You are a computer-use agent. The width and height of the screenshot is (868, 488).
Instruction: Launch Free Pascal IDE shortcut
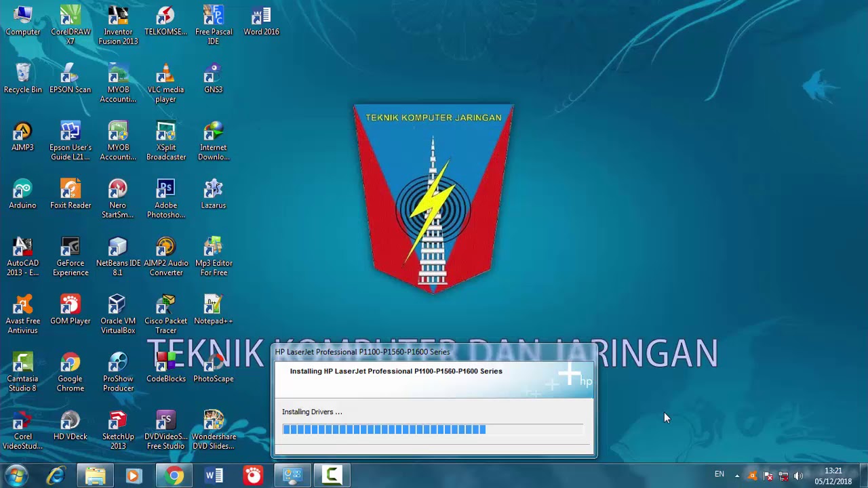214,25
